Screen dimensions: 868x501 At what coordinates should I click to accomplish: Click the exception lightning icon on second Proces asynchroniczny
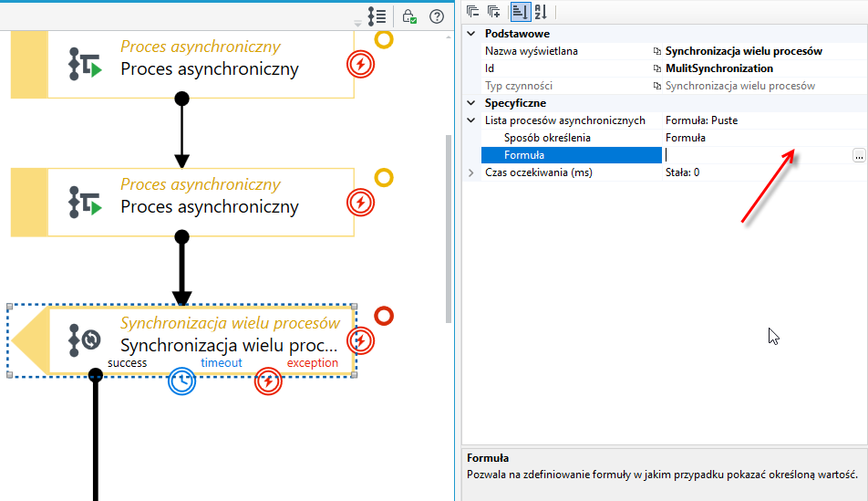(360, 203)
